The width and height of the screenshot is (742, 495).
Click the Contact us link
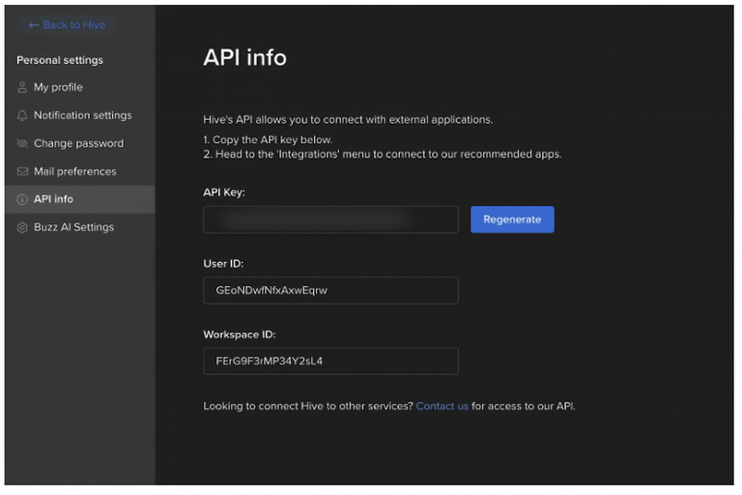pos(442,406)
